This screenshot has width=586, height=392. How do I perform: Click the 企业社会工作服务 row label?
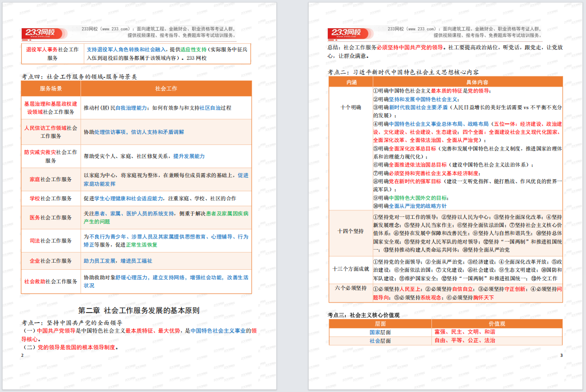coord(51,261)
